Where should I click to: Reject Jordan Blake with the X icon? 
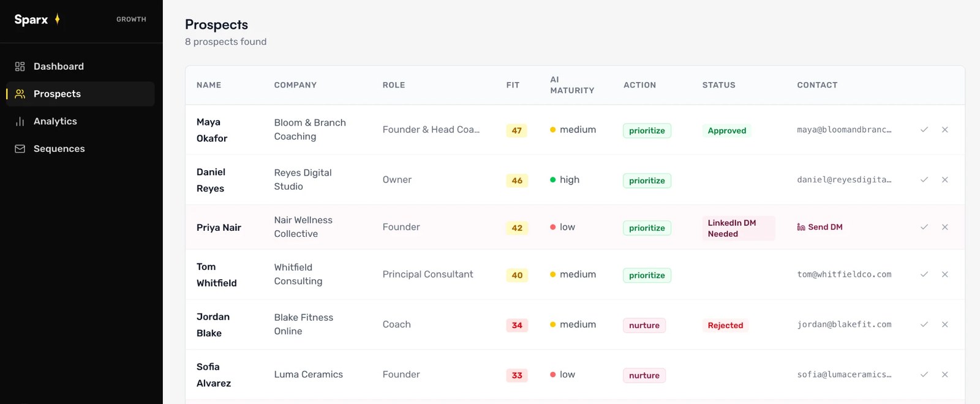(x=945, y=324)
